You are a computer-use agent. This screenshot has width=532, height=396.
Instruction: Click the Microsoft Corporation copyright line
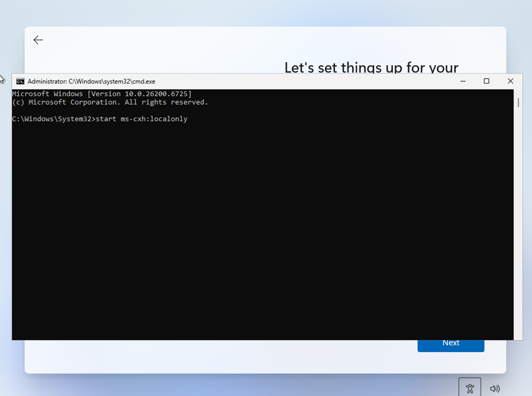tap(110, 102)
